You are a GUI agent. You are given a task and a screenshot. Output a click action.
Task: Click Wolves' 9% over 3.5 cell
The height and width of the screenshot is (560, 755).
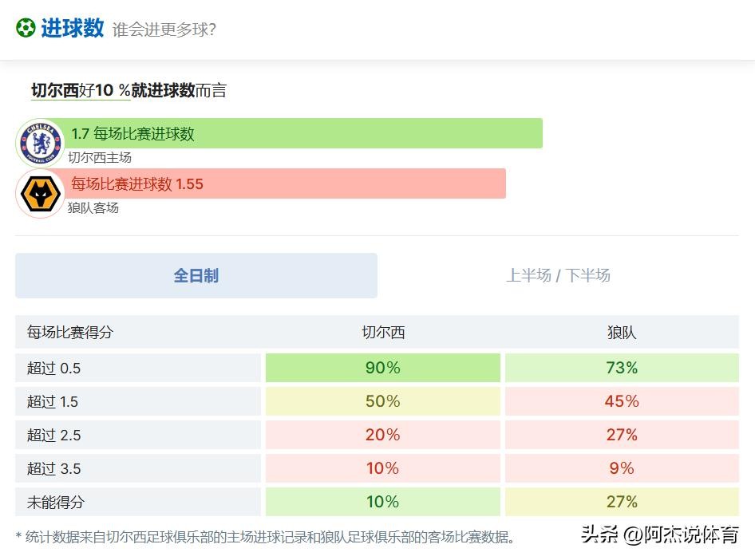[x=622, y=468]
